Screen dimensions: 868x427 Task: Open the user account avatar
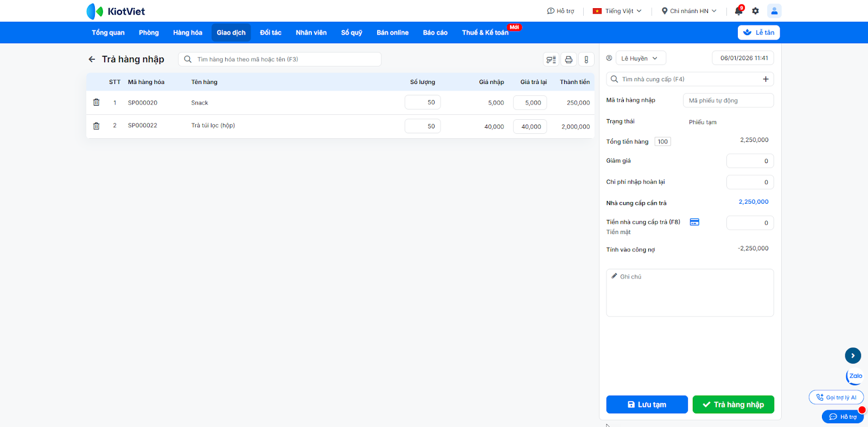pyautogui.click(x=774, y=11)
